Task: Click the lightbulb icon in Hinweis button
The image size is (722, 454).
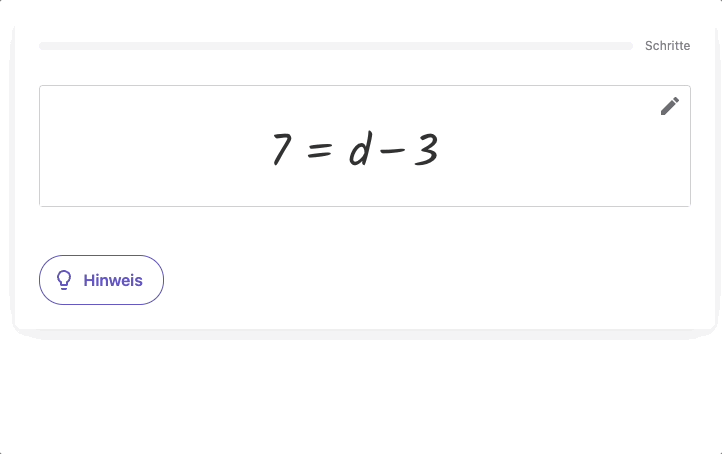Action: coord(64,280)
